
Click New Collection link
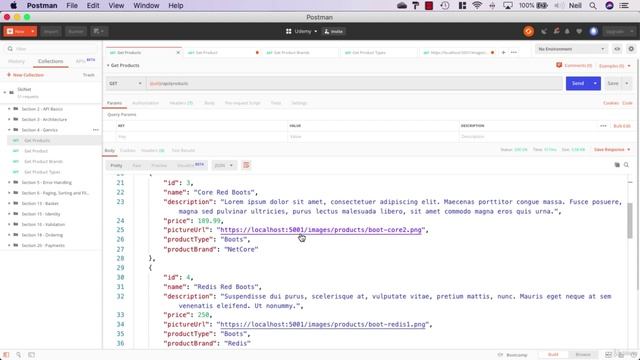(x=25, y=75)
